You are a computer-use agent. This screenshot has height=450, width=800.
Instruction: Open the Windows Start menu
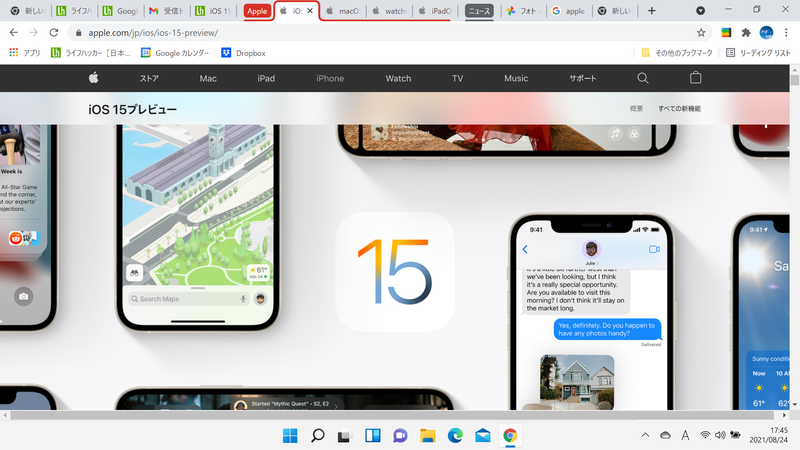290,435
